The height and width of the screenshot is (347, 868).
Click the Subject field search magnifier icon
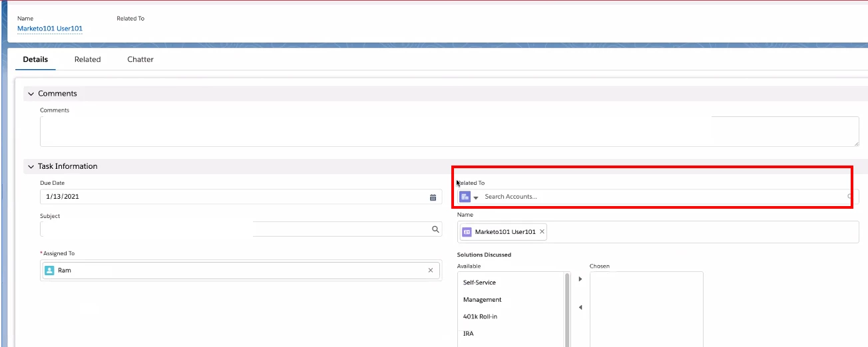coord(435,229)
